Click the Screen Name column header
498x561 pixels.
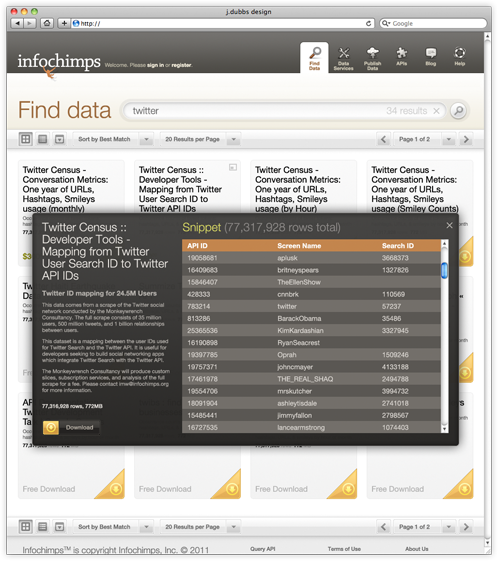pos(299,246)
